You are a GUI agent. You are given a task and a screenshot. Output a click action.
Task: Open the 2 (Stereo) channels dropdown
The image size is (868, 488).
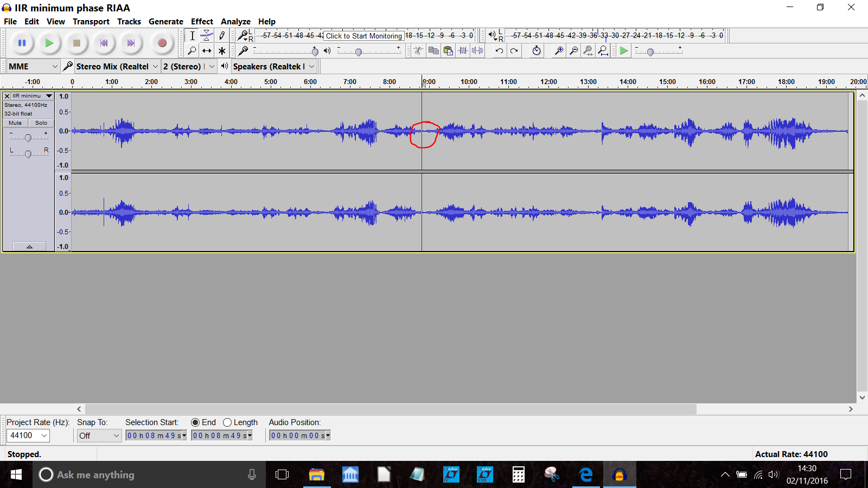pos(189,66)
